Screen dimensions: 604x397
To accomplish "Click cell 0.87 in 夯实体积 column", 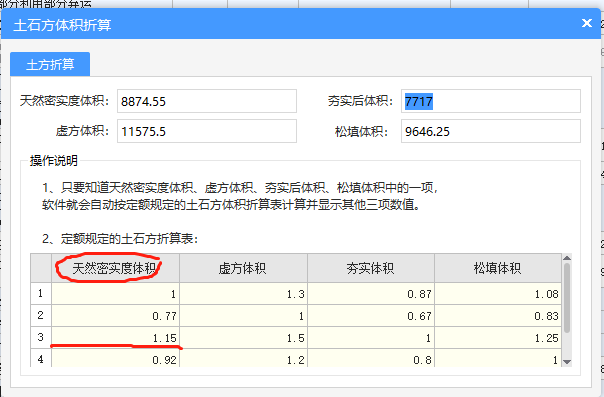I will click(x=371, y=293).
